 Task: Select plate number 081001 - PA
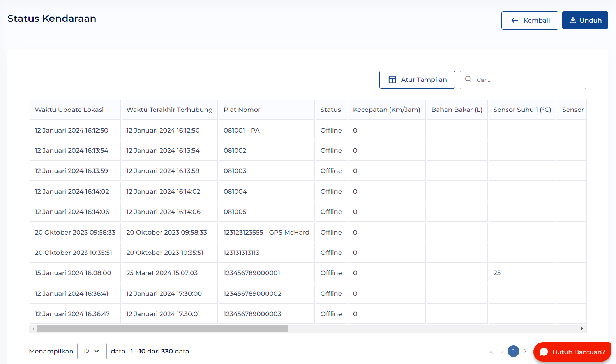[242, 130]
